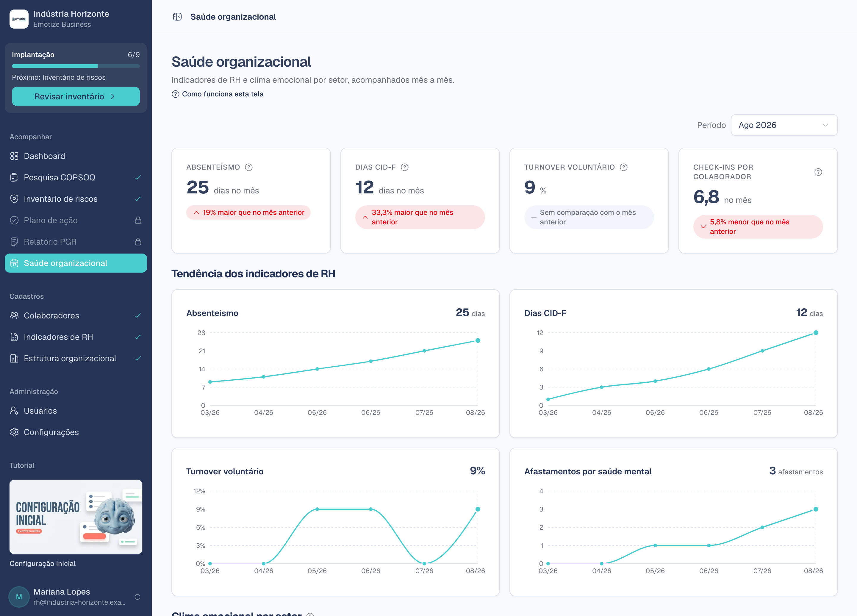Click the checkmark beside Inventário de riscos
The height and width of the screenshot is (616, 857).
pyautogui.click(x=138, y=199)
